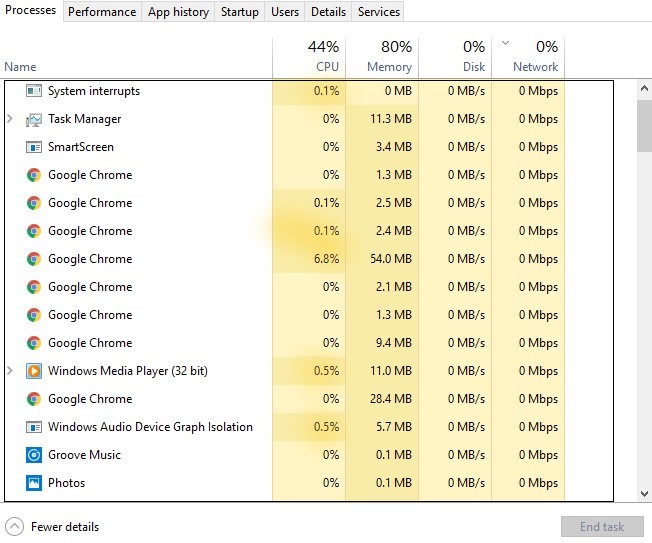Click the Task Manager process icon
Image resolution: width=652 pixels, height=543 pixels.
tap(34, 119)
